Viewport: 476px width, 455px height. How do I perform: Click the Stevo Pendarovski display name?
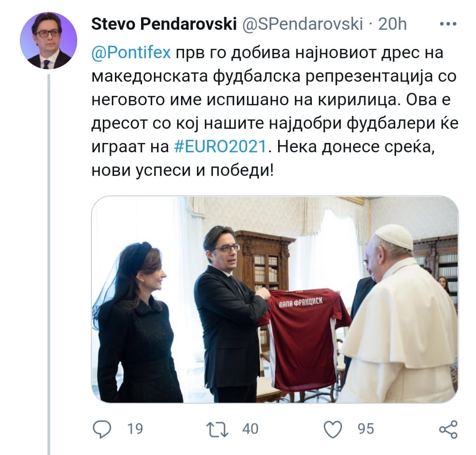click(164, 24)
